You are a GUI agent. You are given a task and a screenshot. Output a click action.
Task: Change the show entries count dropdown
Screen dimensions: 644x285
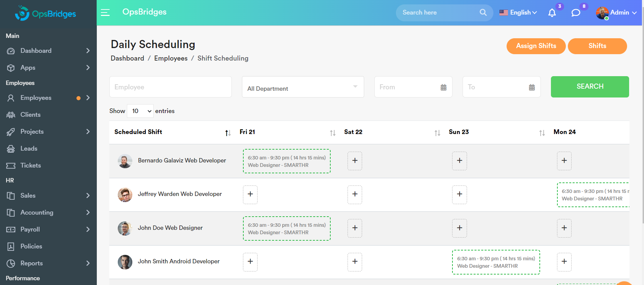[140, 111]
